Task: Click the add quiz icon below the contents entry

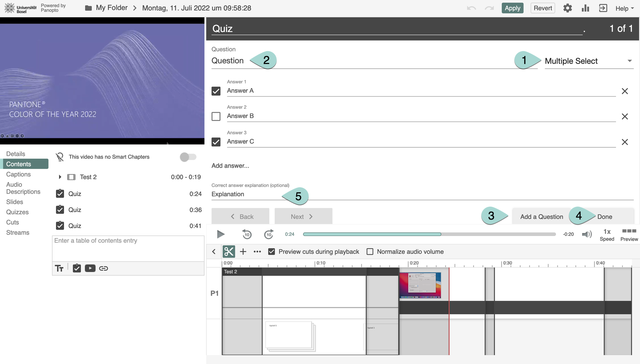Action: click(77, 268)
